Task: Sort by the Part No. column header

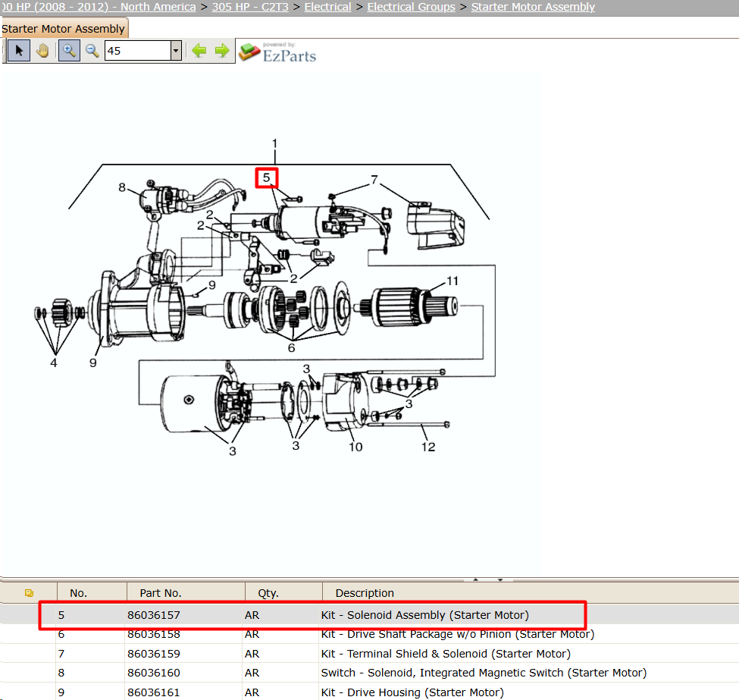Action: click(x=160, y=593)
